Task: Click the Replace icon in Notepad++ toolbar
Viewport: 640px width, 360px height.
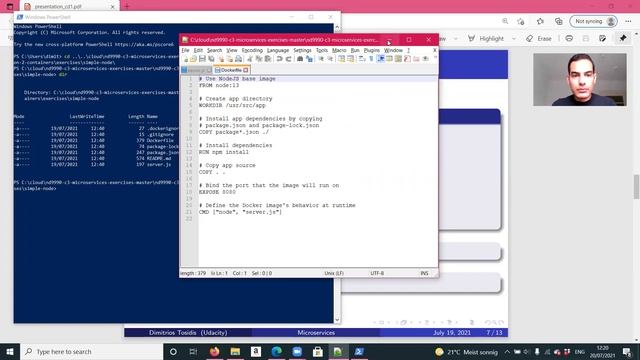Action: 309,59
